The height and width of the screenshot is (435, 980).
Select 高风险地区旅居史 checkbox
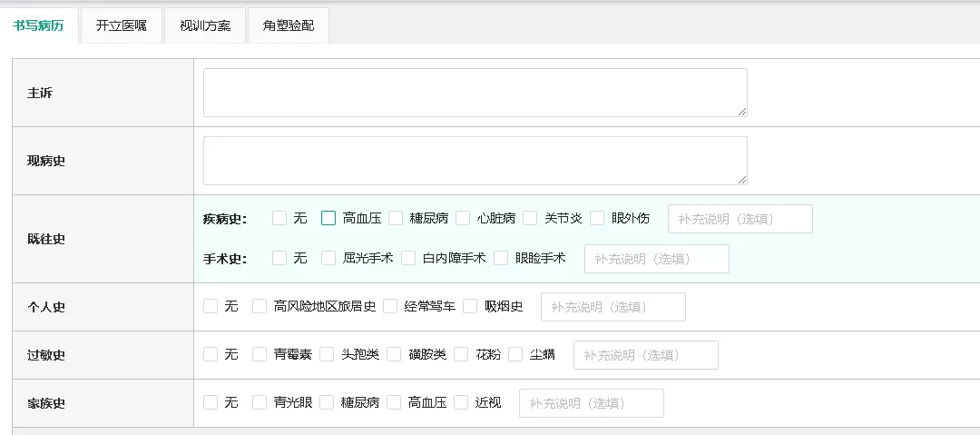pyautogui.click(x=260, y=306)
